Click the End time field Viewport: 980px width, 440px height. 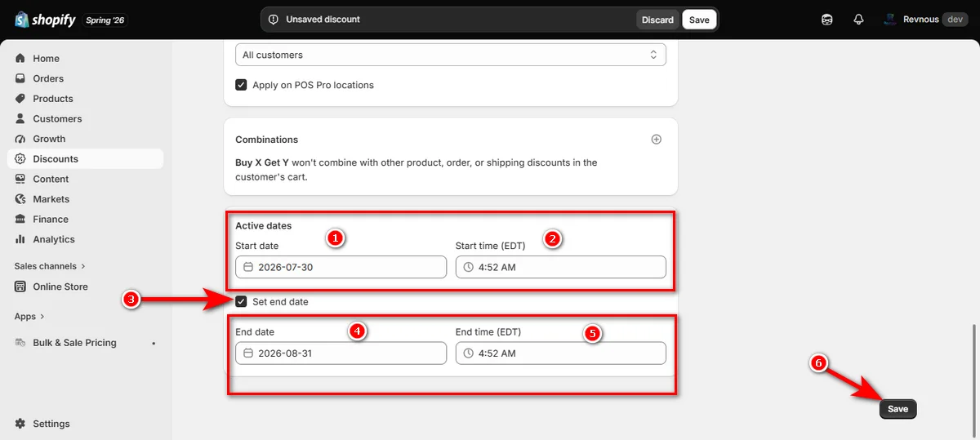pyautogui.click(x=560, y=353)
